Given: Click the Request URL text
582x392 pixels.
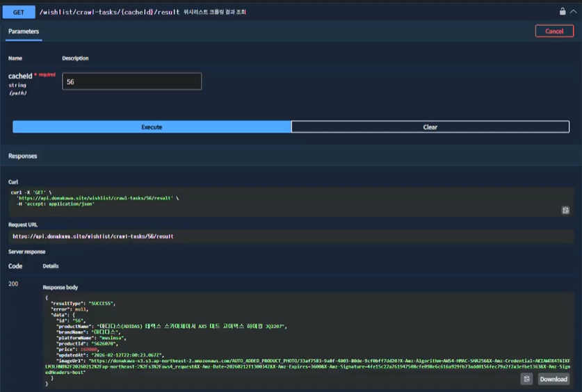Looking at the screenshot, I should (x=92, y=236).
